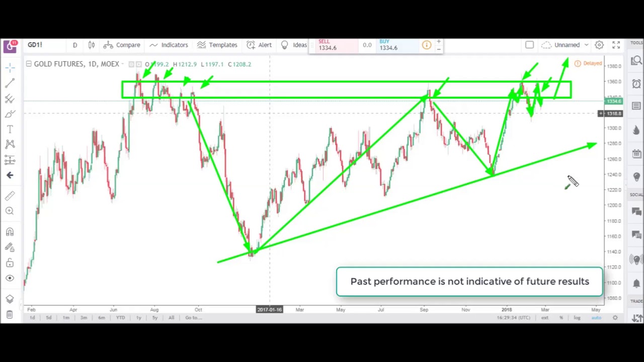Select the Measure ruler tool
Screen dimensions: 644x362
click(x=10, y=196)
